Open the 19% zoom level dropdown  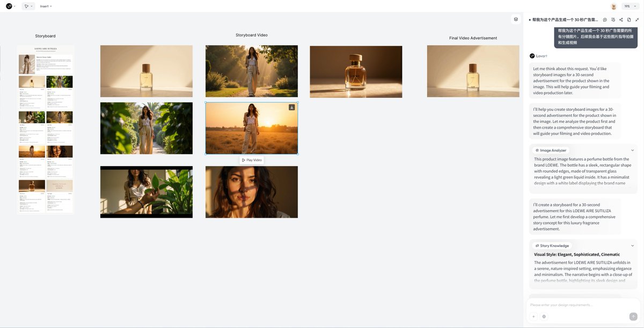click(x=629, y=6)
